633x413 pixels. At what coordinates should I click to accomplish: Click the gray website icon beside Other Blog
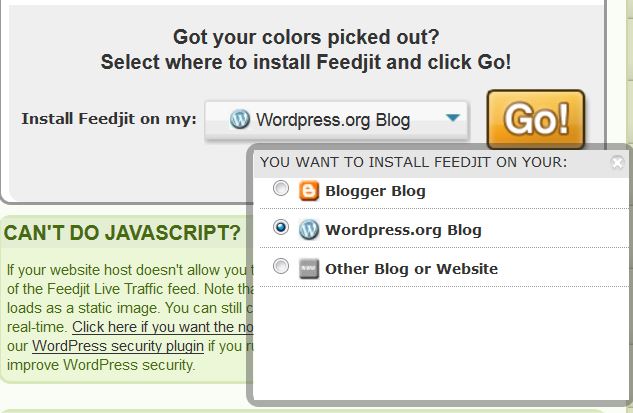point(309,269)
